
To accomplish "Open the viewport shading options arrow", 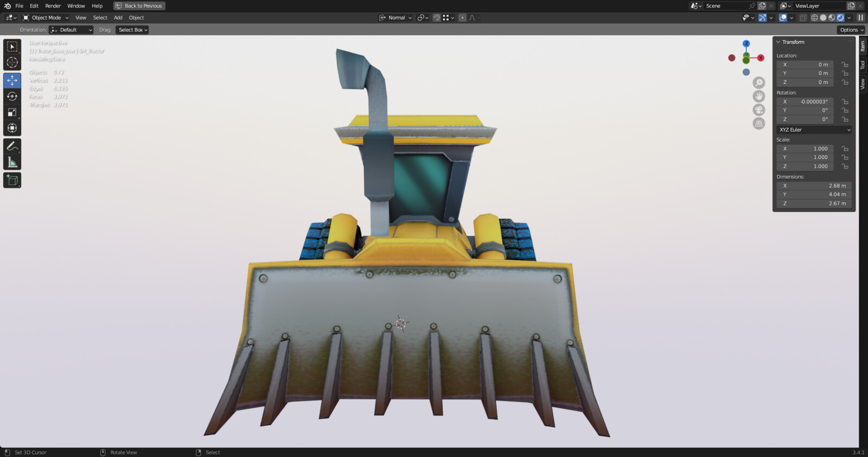I will coord(849,18).
